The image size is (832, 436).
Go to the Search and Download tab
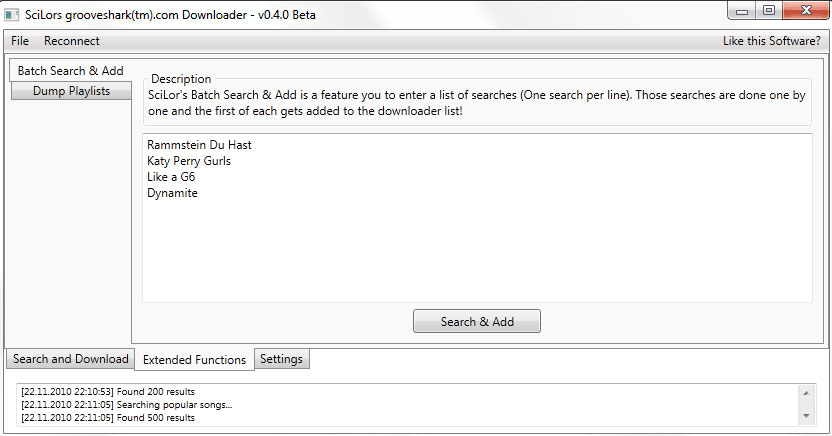pyautogui.click(x=71, y=359)
